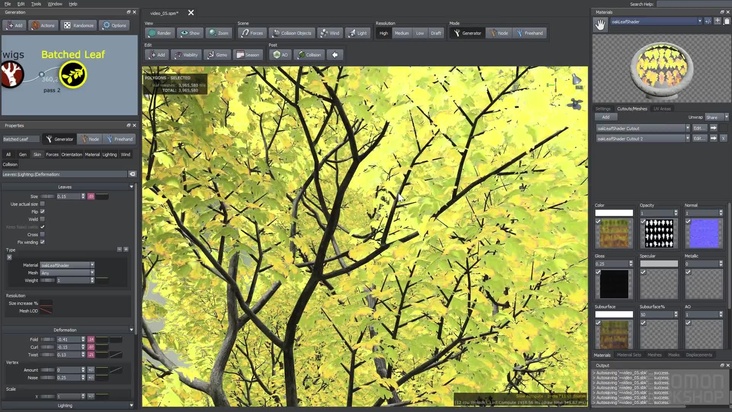732x412 pixels.
Task: Select the Twigs generator node
Action: [x=10, y=75]
